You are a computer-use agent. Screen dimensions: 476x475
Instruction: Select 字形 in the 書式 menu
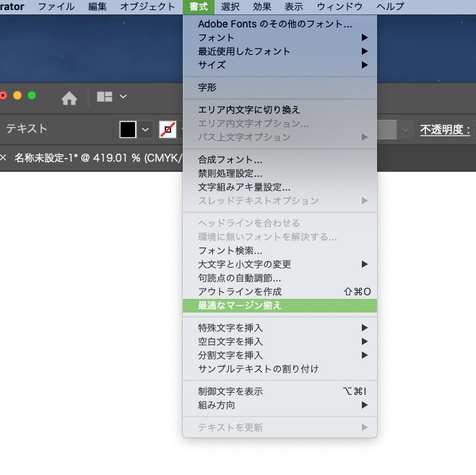[x=207, y=87]
